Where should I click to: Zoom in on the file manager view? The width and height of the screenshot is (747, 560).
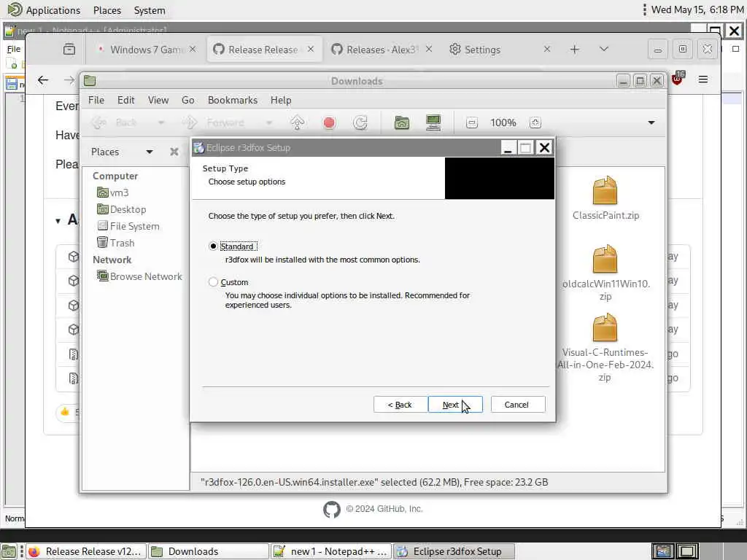[535, 122]
